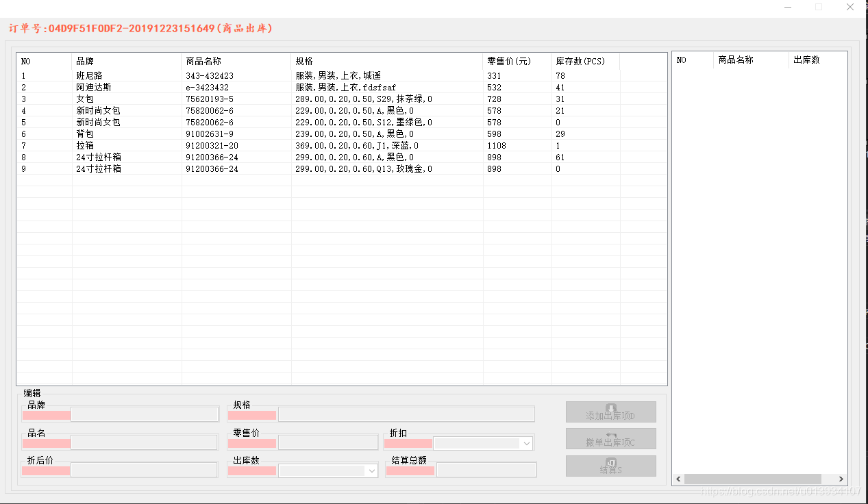This screenshot has height=504, width=868.
Task: Open the 折扣 discount dropdown
Action: click(527, 442)
